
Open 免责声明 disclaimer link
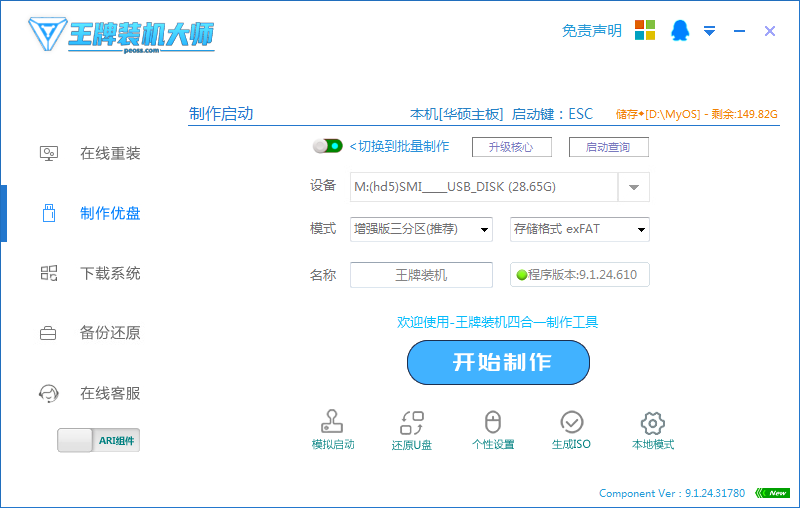(x=592, y=31)
